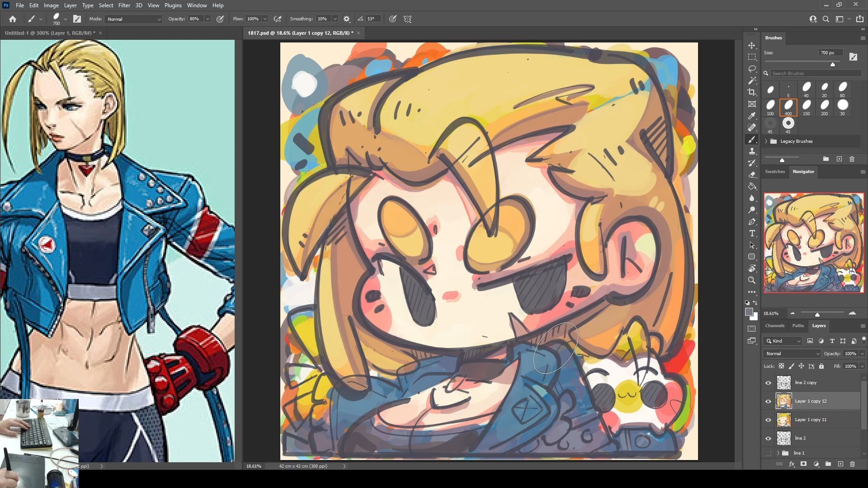This screenshot has height=488, width=868.
Task: Open the layer blend mode Normal dropdown
Action: click(x=792, y=354)
